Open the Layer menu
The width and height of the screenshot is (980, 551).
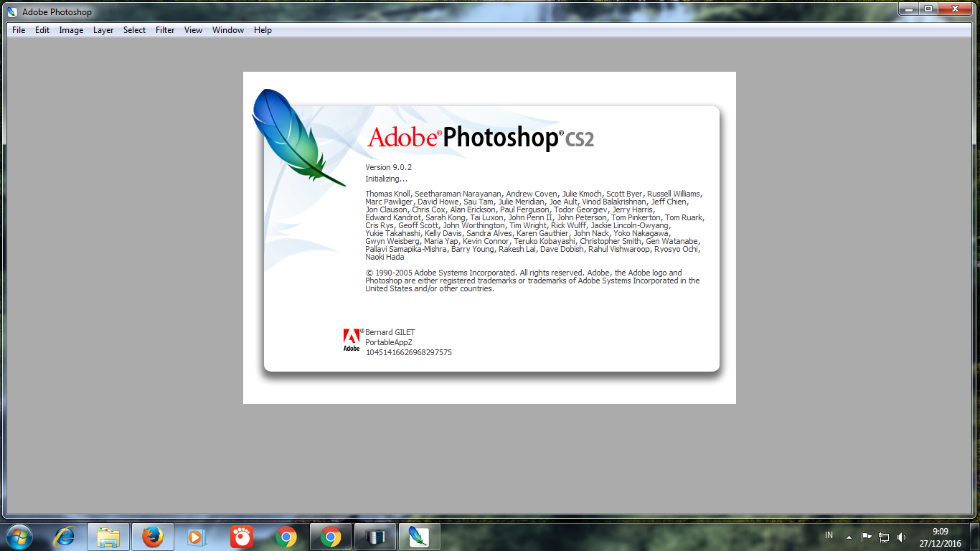tap(103, 30)
